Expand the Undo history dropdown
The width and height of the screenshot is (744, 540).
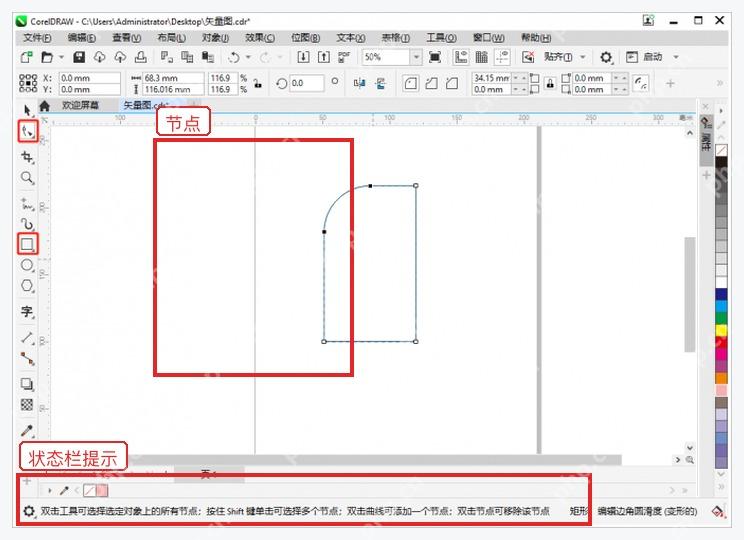click(x=248, y=57)
